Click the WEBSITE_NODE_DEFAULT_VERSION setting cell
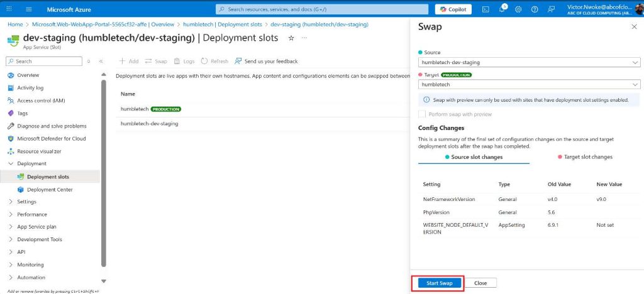 pyautogui.click(x=454, y=229)
